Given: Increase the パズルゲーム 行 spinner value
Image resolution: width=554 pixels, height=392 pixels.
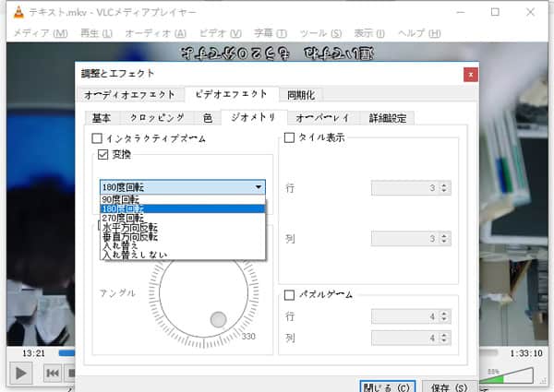Looking at the screenshot, I should [x=444, y=313].
